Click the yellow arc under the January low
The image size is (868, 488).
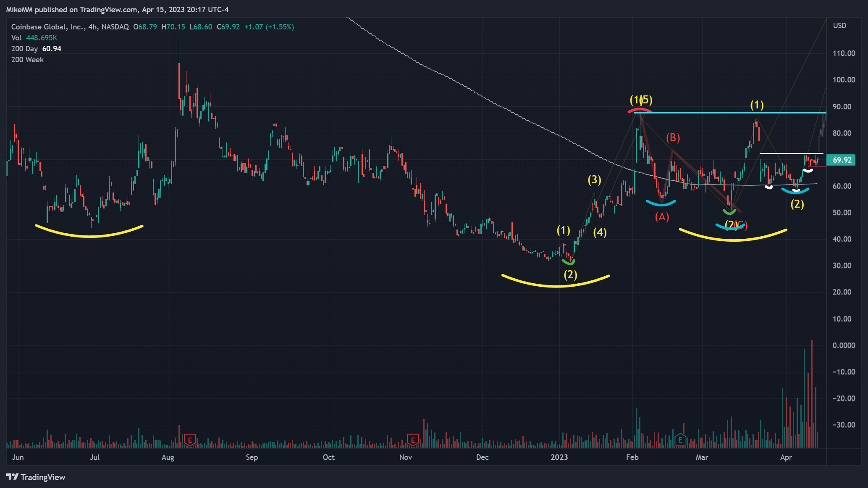556,282
